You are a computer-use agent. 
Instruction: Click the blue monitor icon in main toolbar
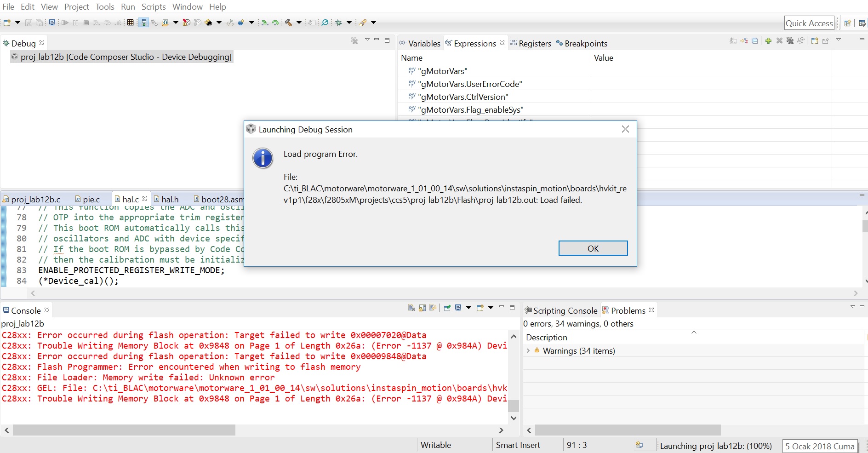(x=52, y=23)
